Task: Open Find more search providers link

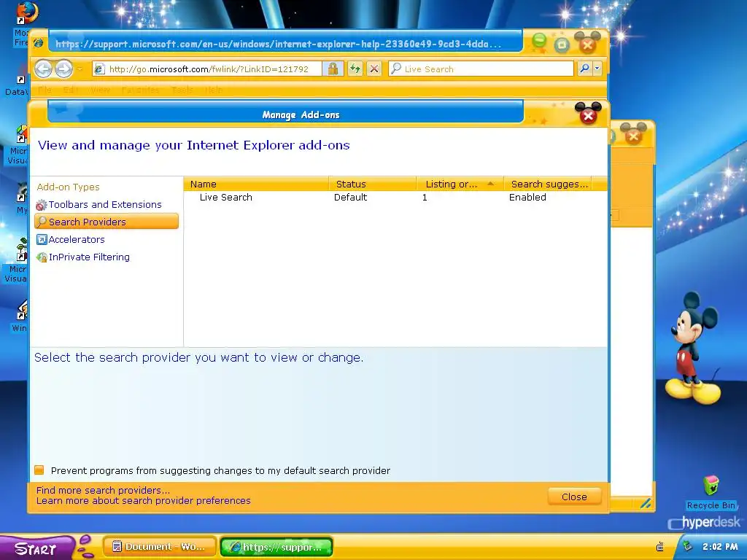Action: coord(103,490)
